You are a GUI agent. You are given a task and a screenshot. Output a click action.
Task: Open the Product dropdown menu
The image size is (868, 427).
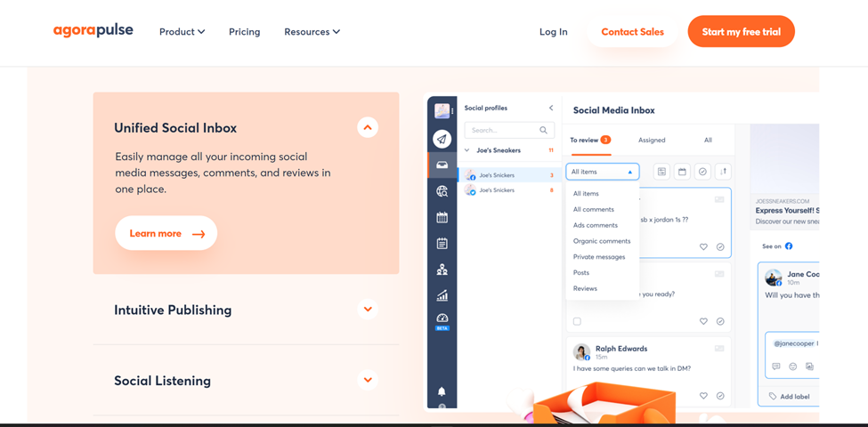point(183,32)
